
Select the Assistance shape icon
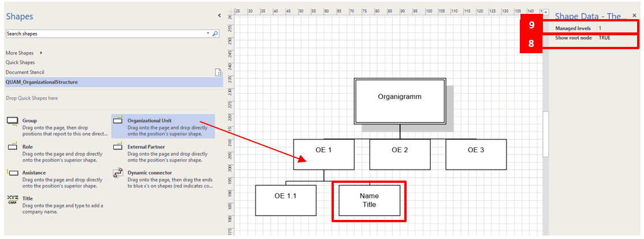coord(12,173)
